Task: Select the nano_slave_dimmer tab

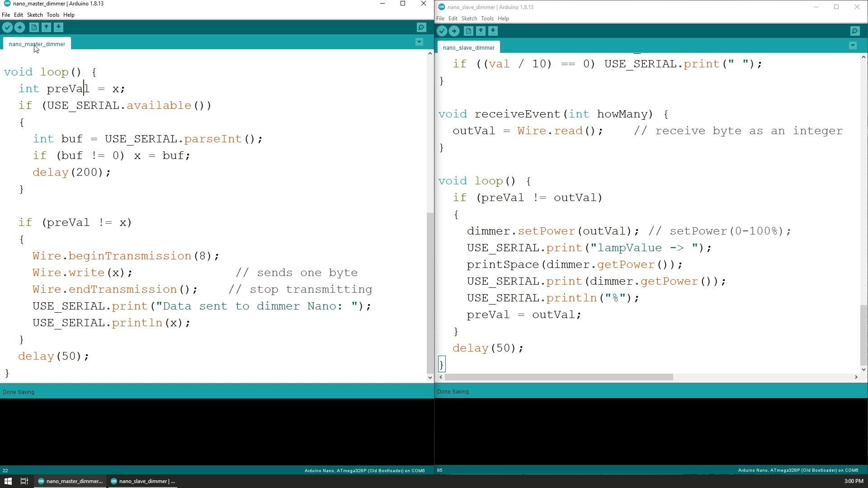Action: [x=469, y=47]
